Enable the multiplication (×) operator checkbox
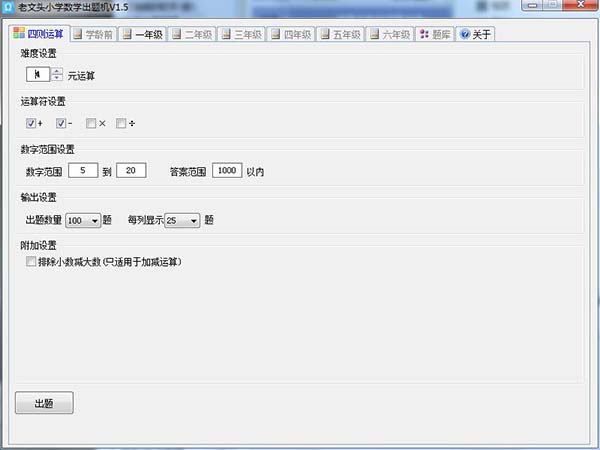 (91, 124)
